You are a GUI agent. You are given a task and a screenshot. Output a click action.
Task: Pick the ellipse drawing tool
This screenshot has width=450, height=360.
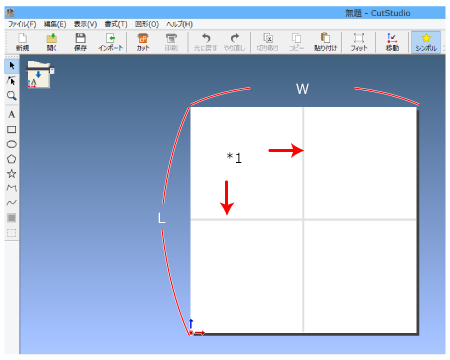(x=12, y=144)
